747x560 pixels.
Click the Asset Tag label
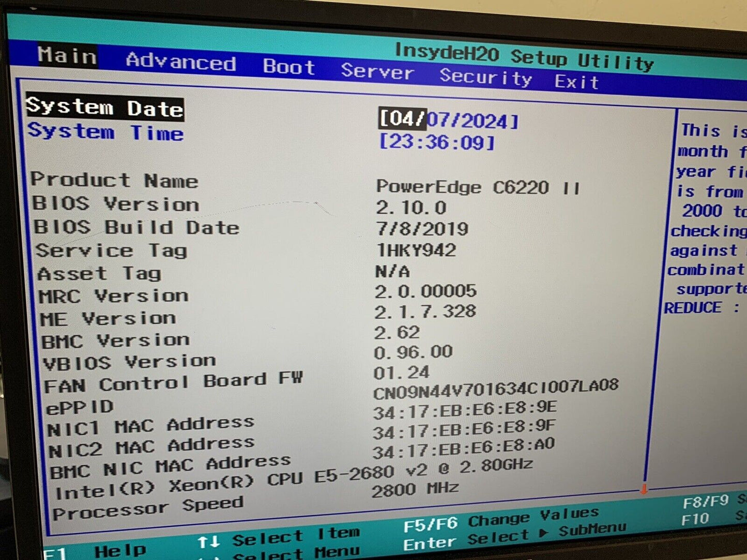[99, 273]
